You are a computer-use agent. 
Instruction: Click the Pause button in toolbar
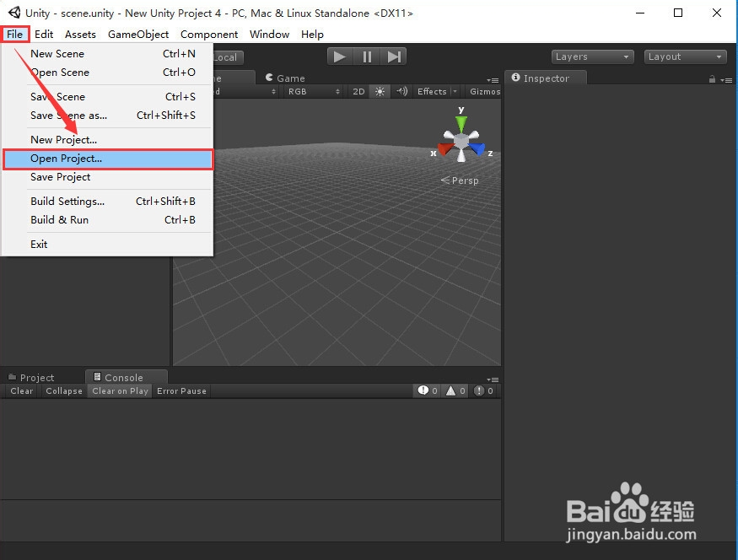point(367,57)
